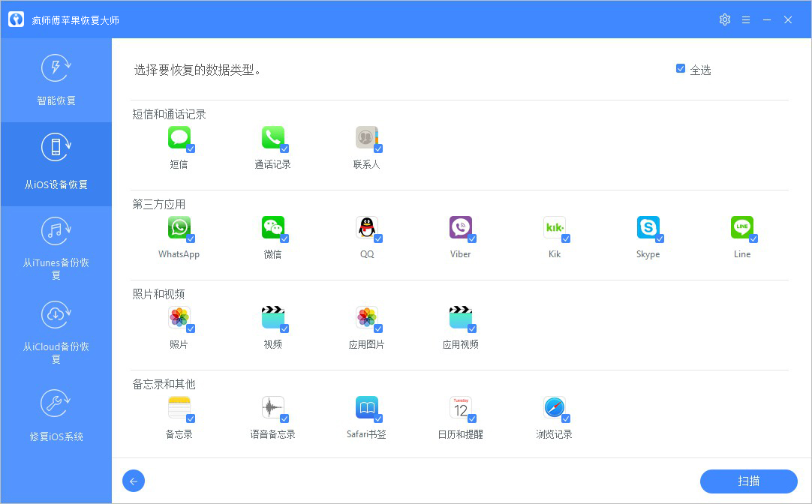Open the 从iTunes备份恢复 sidebar tab
The width and height of the screenshot is (812, 504).
pos(56,247)
